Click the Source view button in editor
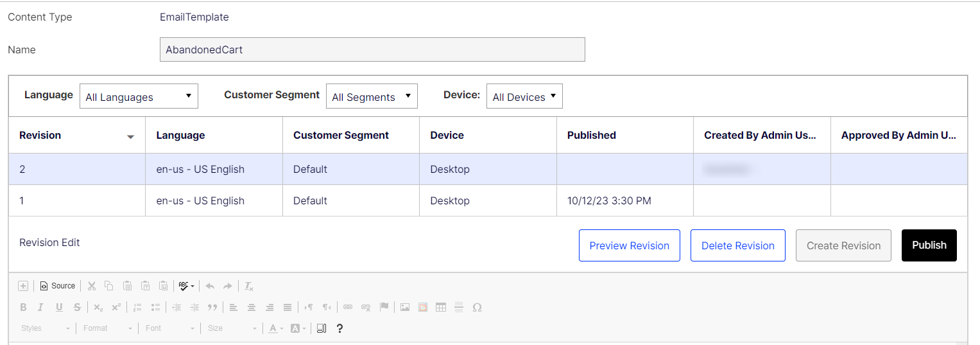The width and height of the screenshot is (980, 345). coord(57,286)
